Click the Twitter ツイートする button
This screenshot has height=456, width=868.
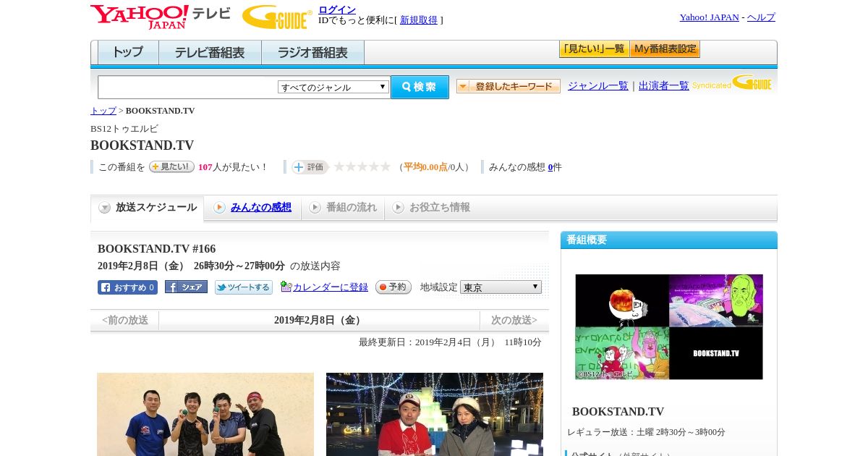[244, 287]
